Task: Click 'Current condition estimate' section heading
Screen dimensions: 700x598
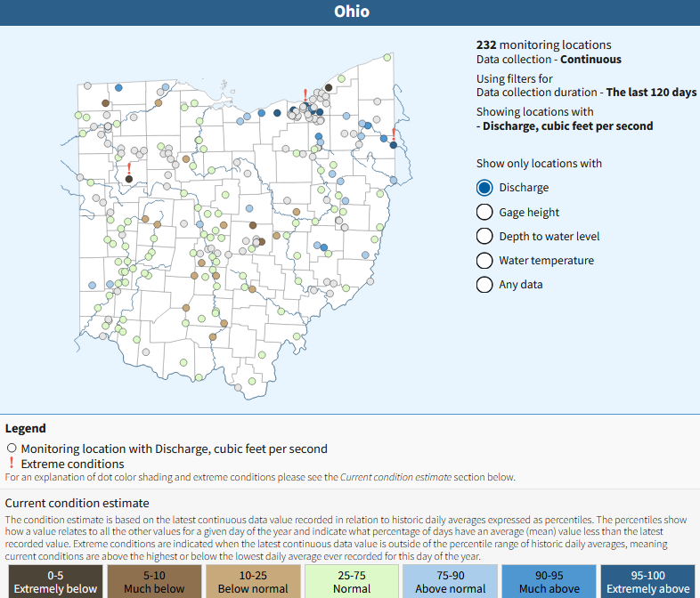Action: click(77, 503)
